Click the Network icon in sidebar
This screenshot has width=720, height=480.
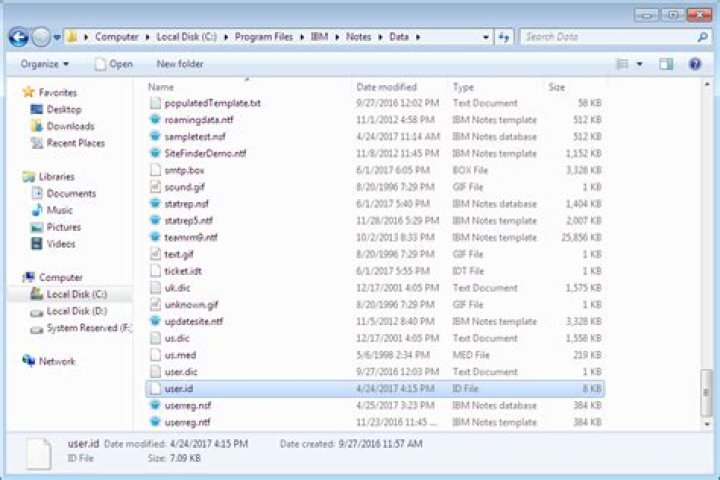28,361
